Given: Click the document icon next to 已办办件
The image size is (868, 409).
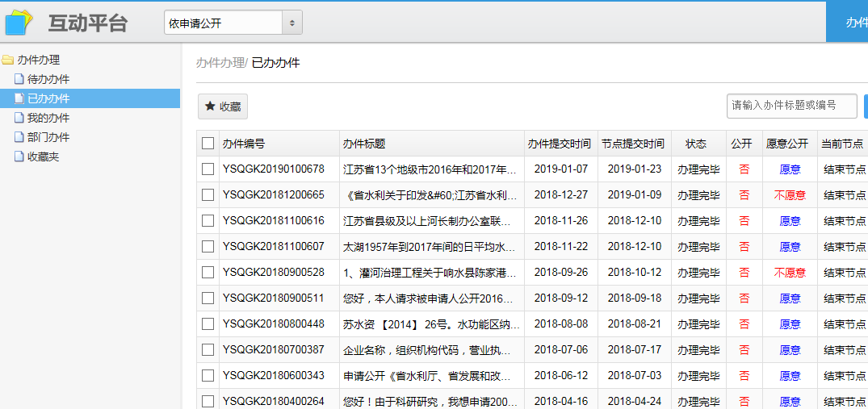Looking at the screenshot, I should [19, 99].
